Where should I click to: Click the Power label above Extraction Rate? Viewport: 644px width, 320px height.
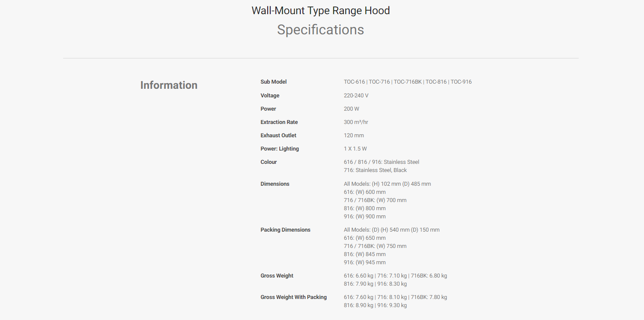268,109
